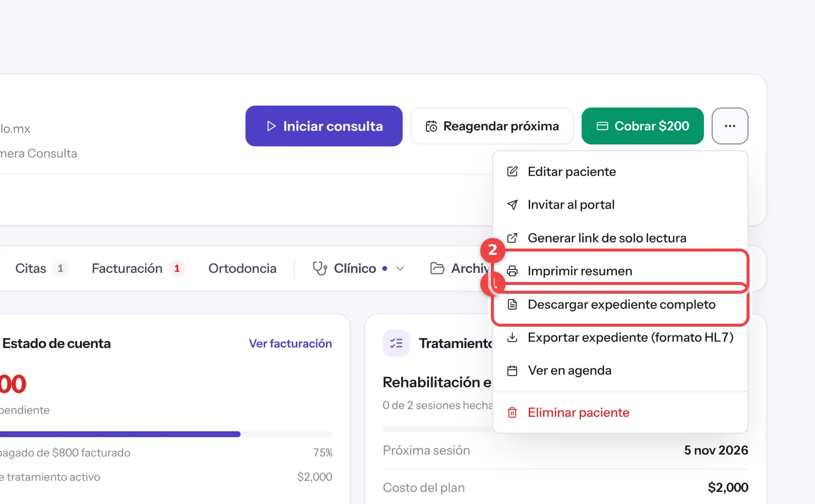This screenshot has width=815, height=504.
Task: Click the document icon for Descargar expediente
Action: coord(512,304)
